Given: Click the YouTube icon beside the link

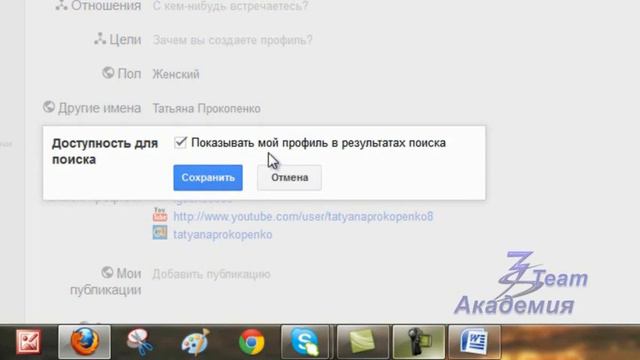Looking at the screenshot, I should (x=160, y=215).
